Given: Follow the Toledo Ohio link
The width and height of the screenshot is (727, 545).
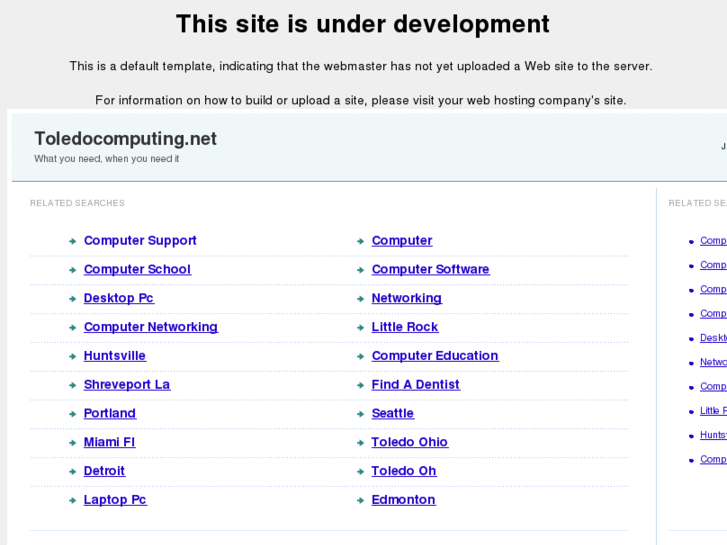Looking at the screenshot, I should pyautogui.click(x=410, y=442).
